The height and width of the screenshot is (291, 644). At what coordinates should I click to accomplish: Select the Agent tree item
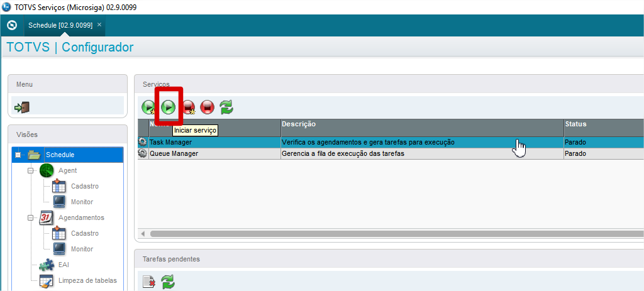(x=68, y=170)
